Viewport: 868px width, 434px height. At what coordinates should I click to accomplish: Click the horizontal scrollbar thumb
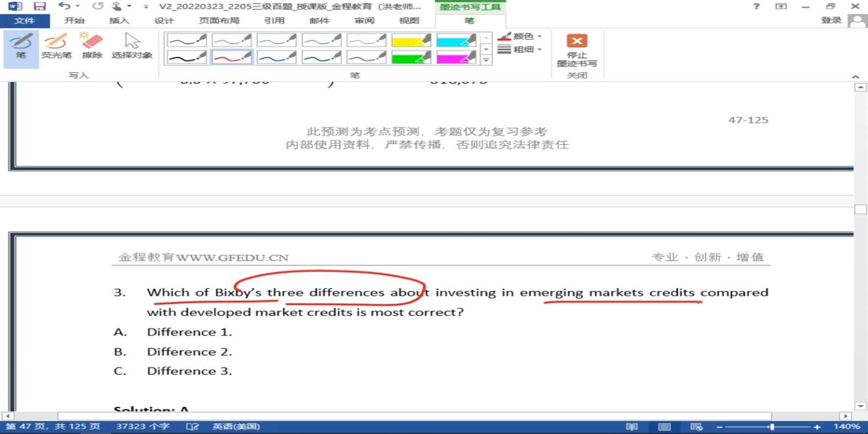[x=414, y=416]
